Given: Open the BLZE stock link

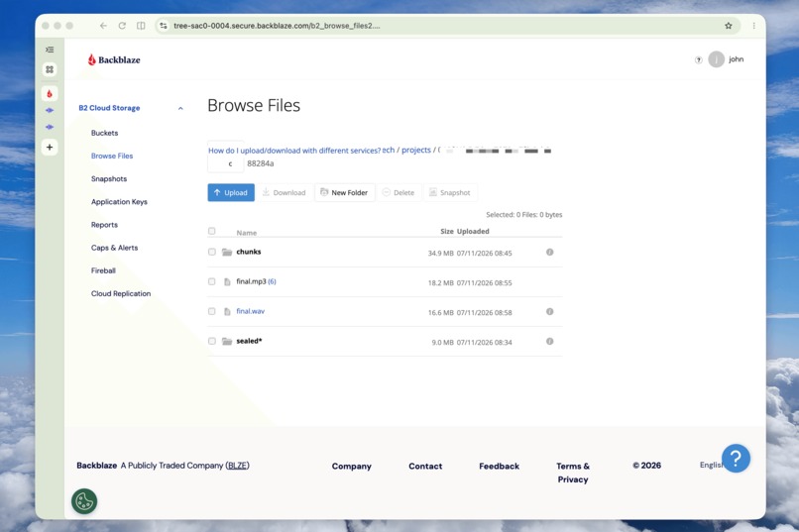Looking at the screenshot, I should coord(238,466).
